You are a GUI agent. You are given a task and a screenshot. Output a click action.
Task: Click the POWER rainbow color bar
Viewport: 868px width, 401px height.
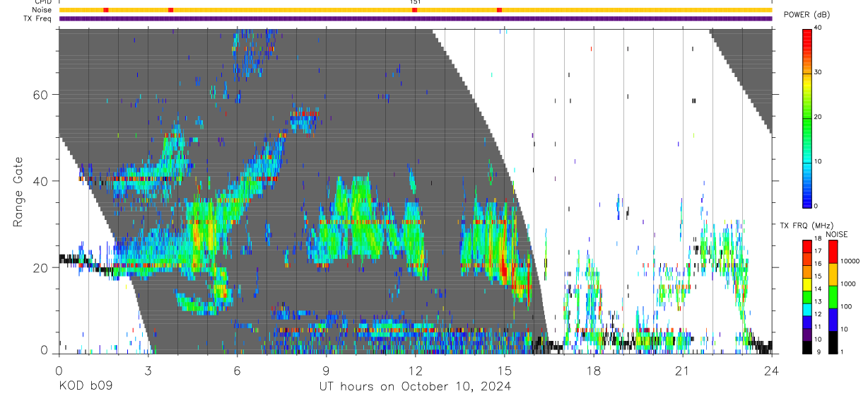coord(807,117)
